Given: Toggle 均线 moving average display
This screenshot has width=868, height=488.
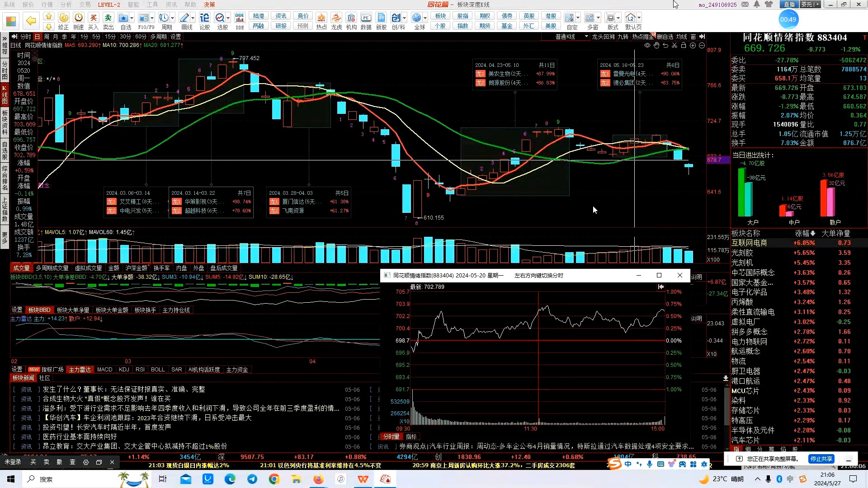Looking at the screenshot, I should coord(682,37).
